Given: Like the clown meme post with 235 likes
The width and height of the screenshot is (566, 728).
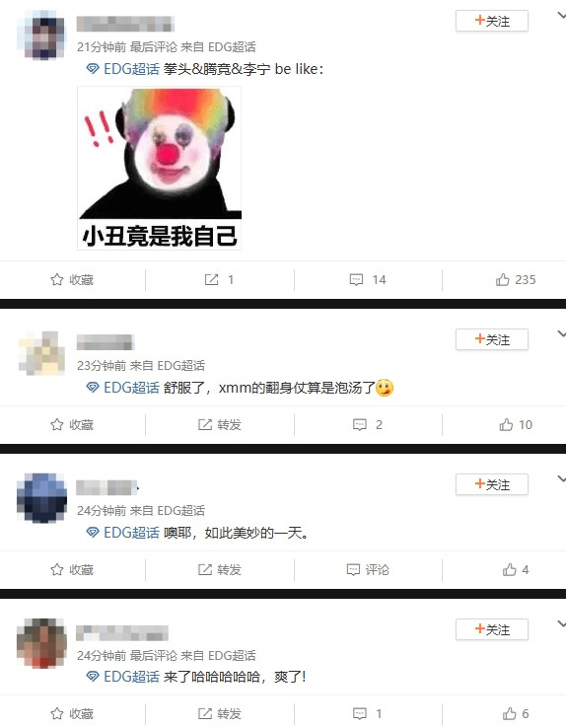Looking at the screenshot, I should (516, 280).
